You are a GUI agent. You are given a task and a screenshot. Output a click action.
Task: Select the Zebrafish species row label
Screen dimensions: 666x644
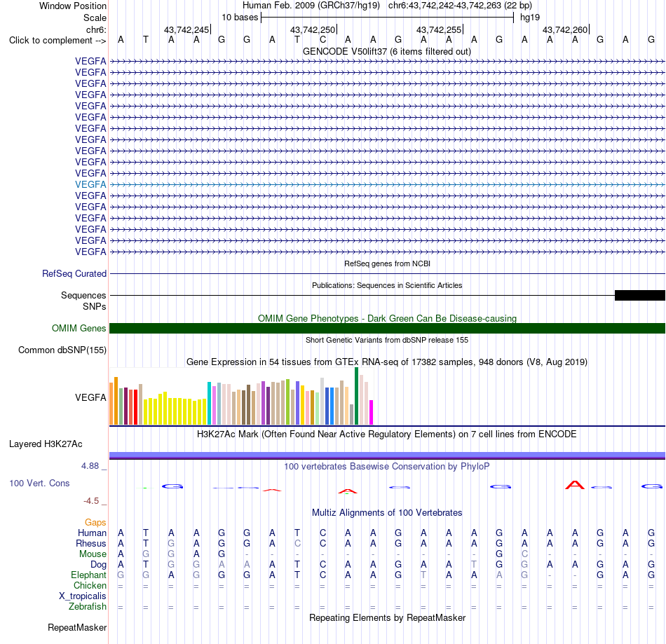coord(88,607)
